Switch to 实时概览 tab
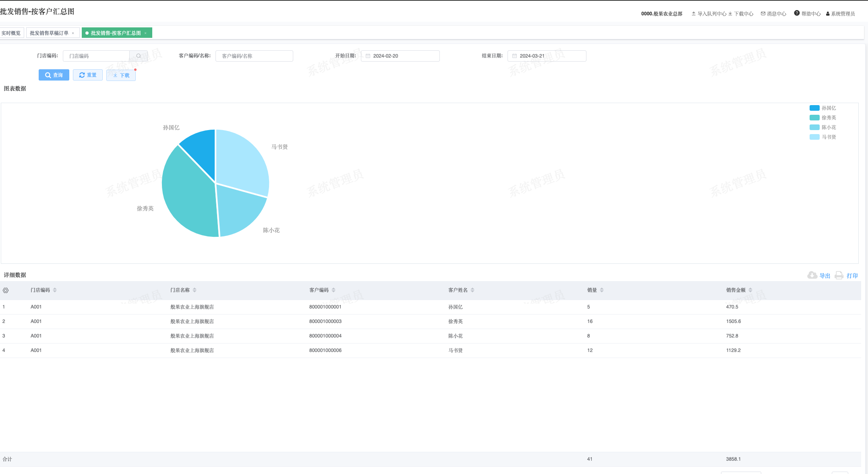The height and width of the screenshot is (474, 868). click(x=11, y=33)
